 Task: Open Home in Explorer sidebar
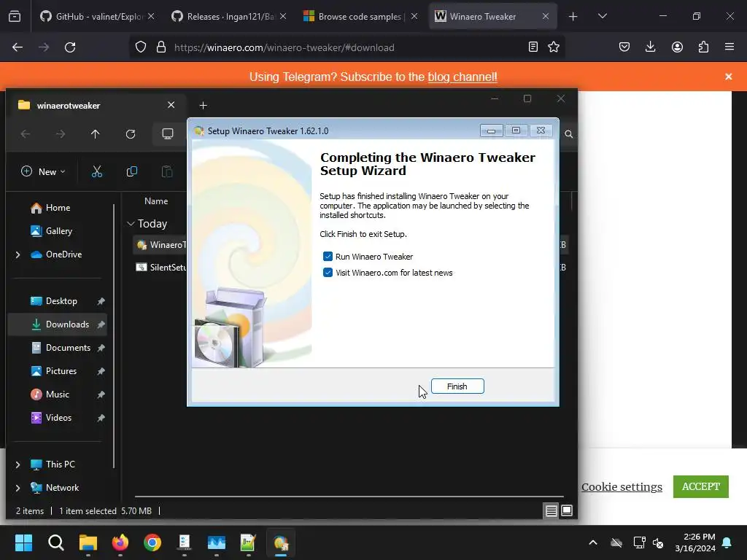pos(58,208)
